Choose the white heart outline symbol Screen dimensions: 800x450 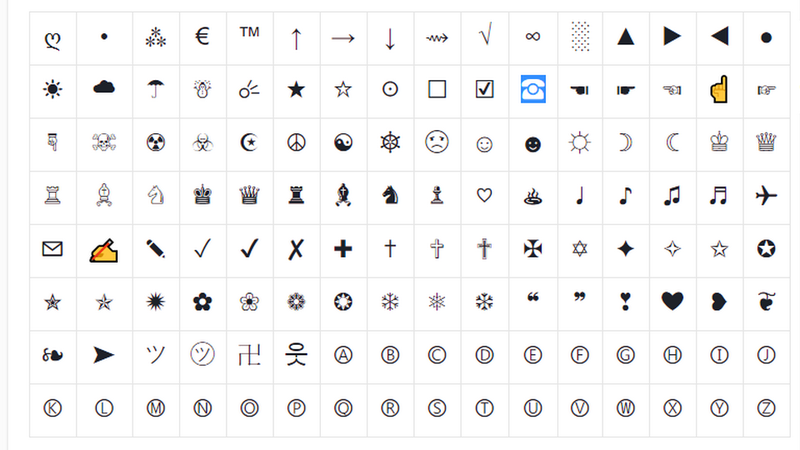tap(484, 195)
